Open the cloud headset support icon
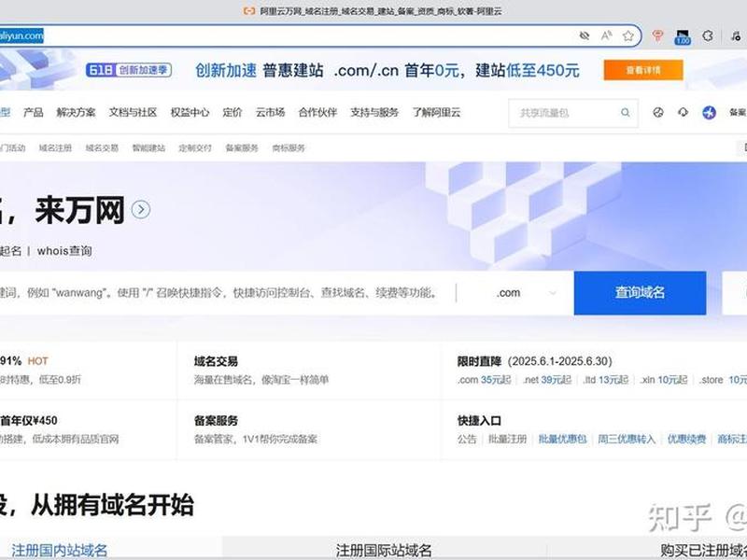 coord(684,112)
